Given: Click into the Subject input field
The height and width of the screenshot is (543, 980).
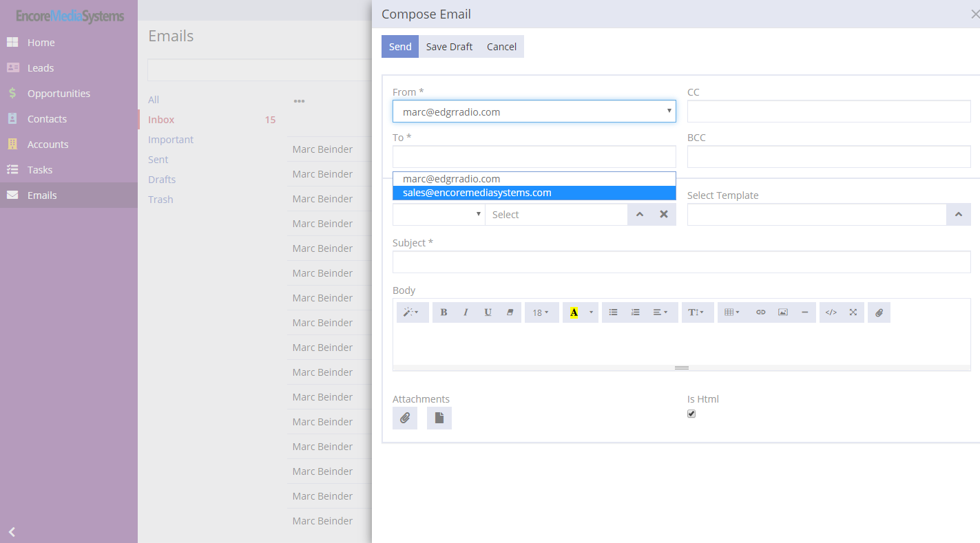Looking at the screenshot, I should 681,262.
